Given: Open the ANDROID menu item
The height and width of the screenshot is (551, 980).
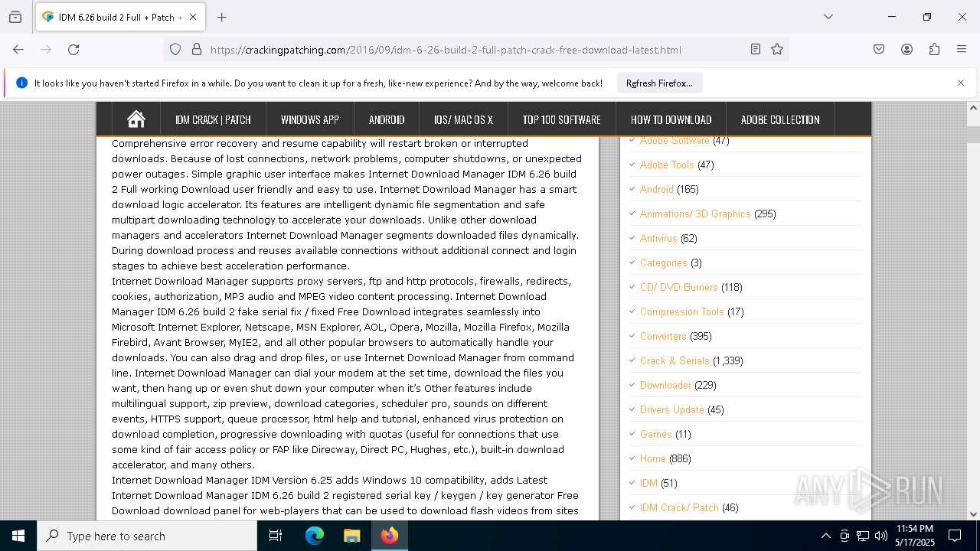Looking at the screenshot, I should click(387, 119).
